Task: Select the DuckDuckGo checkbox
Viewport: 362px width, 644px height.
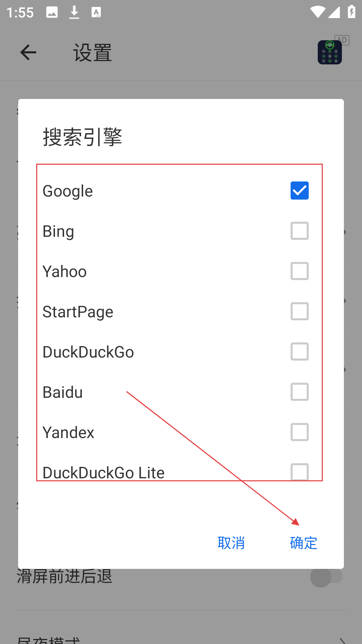Action: (x=300, y=352)
